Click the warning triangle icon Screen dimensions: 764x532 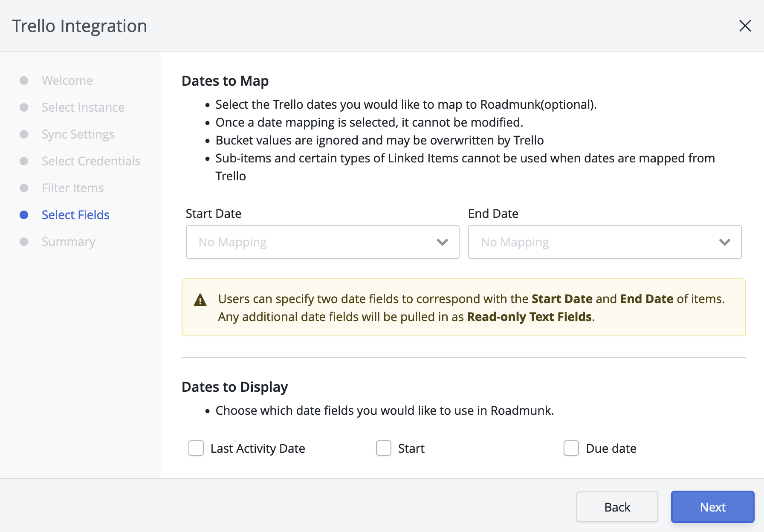pos(200,301)
